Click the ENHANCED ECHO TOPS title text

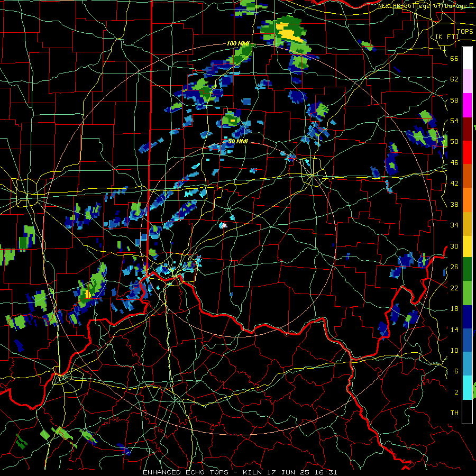click(x=186, y=472)
